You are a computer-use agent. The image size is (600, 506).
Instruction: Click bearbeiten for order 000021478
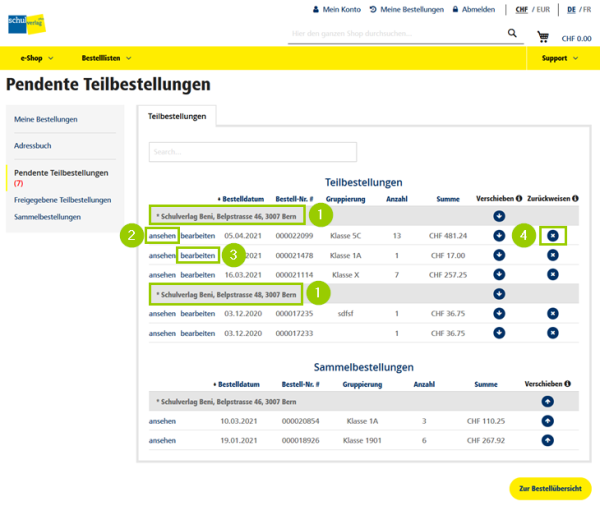pyautogui.click(x=197, y=255)
